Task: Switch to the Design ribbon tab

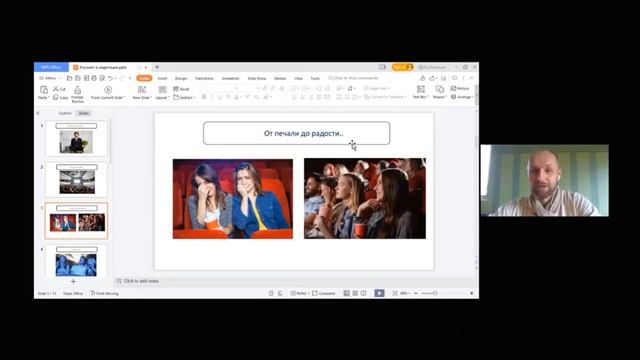Action: (x=181, y=78)
